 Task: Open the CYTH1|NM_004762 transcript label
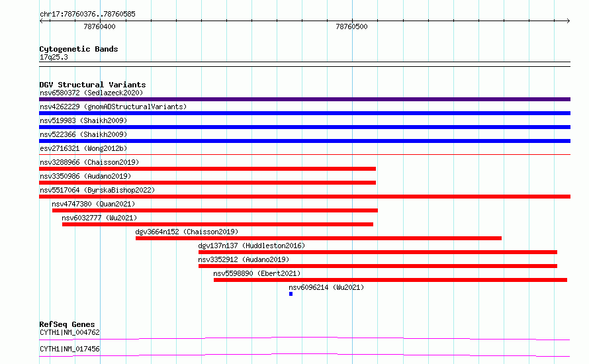coord(70,332)
